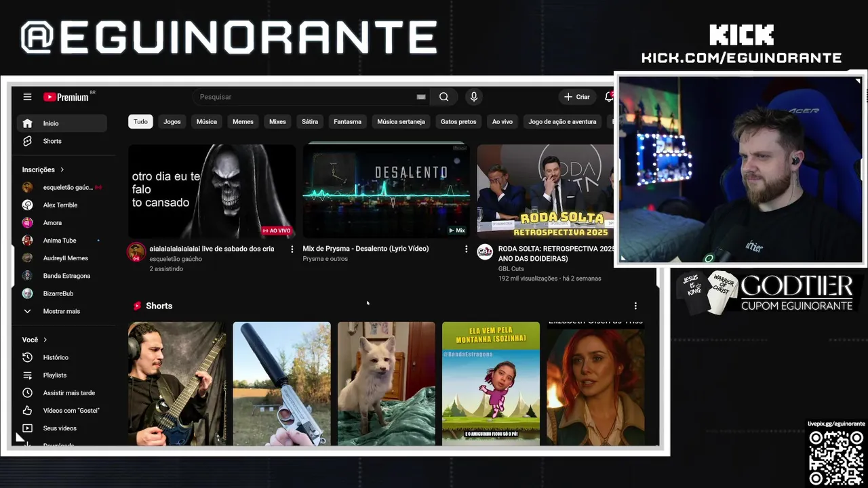Click the Prysma e outros channel text
Image resolution: width=868 pixels, height=488 pixels.
click(x=325, y=259)
